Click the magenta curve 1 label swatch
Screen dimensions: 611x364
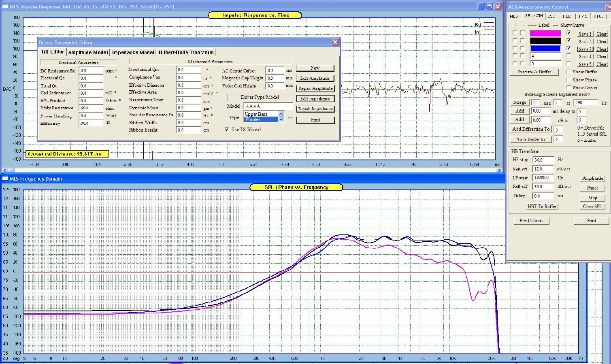point(545,33)
